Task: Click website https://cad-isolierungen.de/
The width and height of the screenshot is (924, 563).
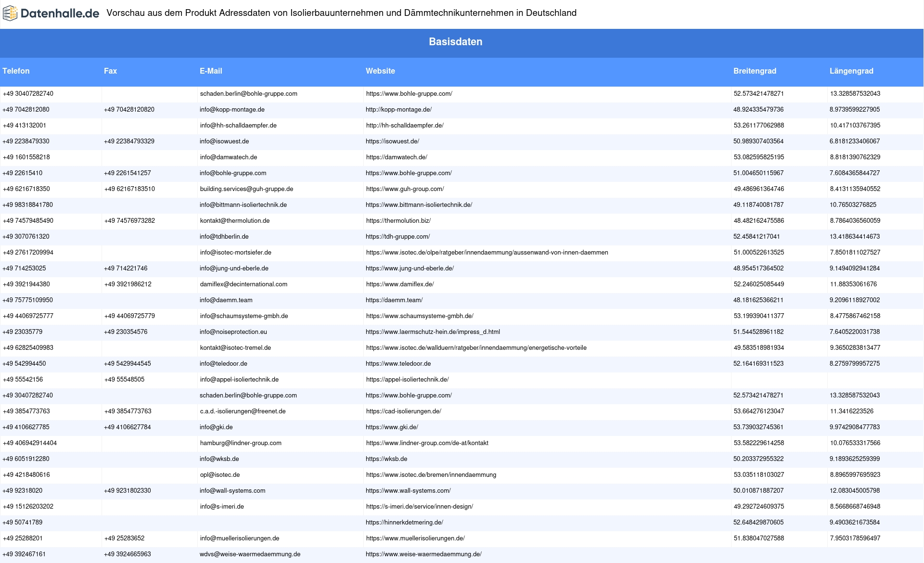Action: click(404, 411)
